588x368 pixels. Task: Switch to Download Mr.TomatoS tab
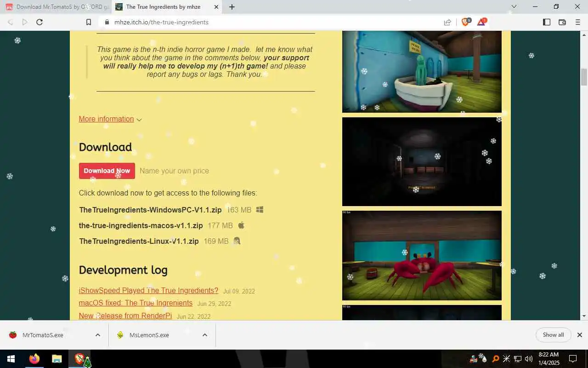click(x=57, y=7)
